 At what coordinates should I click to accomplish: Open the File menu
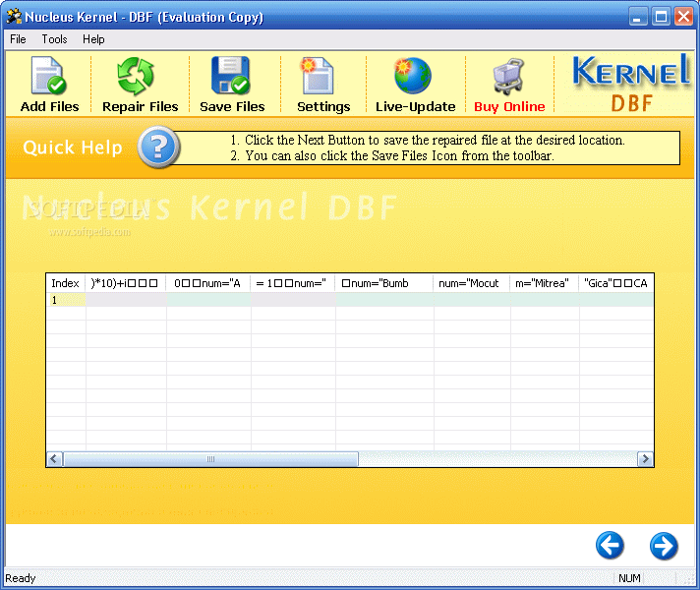(18, 39)
